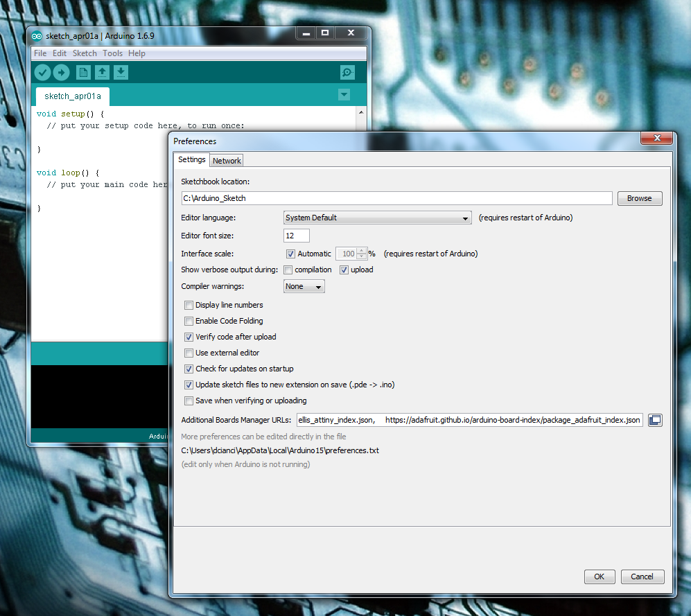This screenshot has height=616, width=691.
Task: Click the Upload arrow toolbar icon
Action: [61, 72]
